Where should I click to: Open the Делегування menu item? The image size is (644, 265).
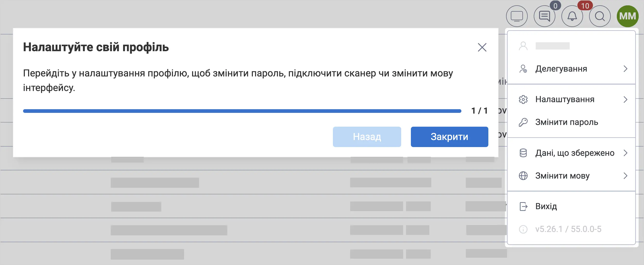(x=571, y=69)
